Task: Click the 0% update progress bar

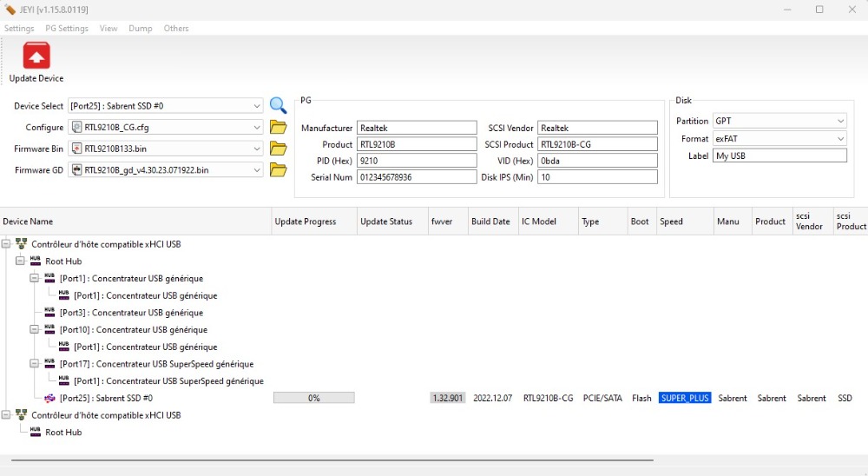Action: pos(313,398)
